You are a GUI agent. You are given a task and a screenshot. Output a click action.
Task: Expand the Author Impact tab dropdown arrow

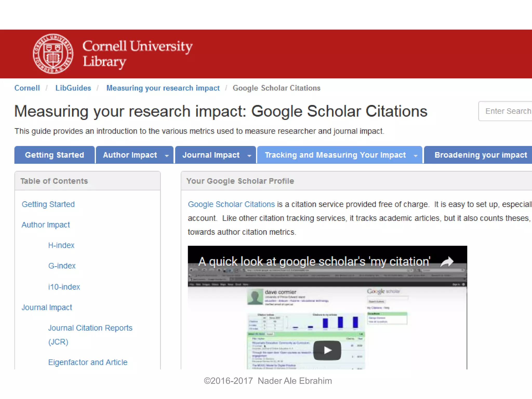[x=167, y=156]
